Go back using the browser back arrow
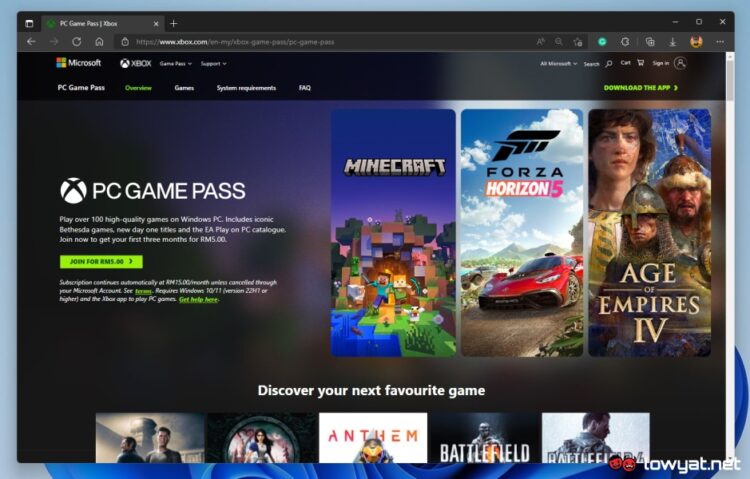Screen dimensions: 750x479 click(32, 42)
